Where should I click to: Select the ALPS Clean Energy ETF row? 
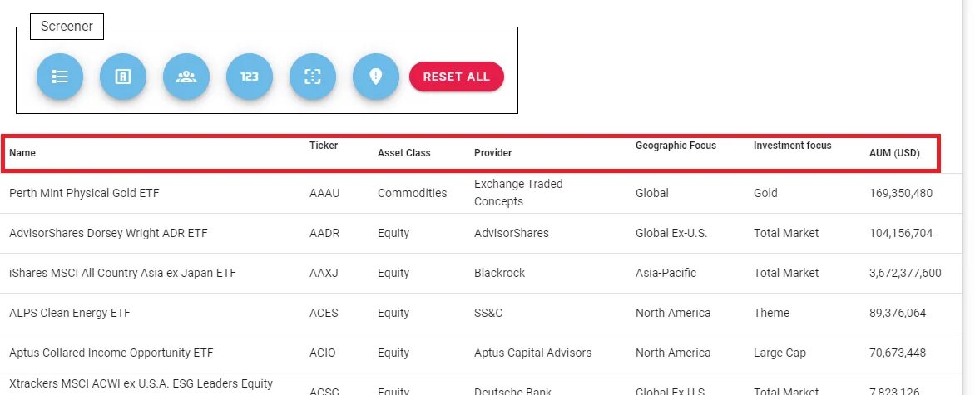70,313
